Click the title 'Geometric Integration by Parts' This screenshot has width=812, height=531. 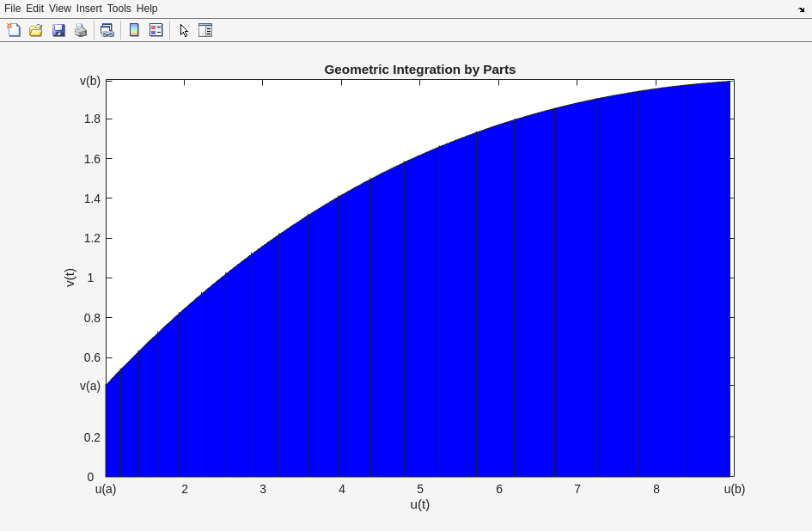click(419, 70)
